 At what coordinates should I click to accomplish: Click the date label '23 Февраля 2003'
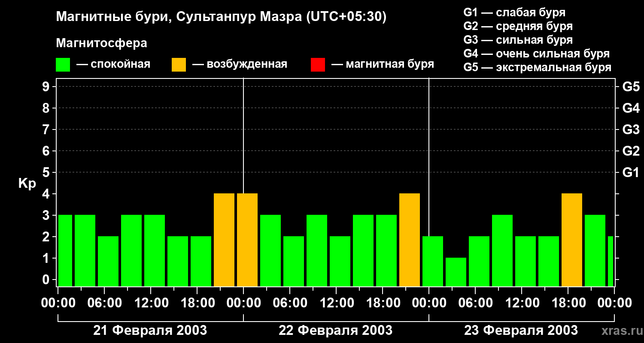coord(521,331)
